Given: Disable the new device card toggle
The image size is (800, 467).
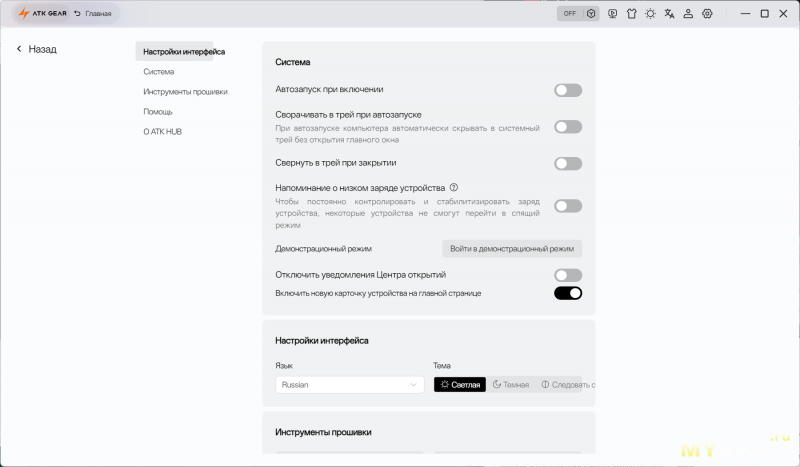Looking at the screenshot, I should click(x=568, y=293).
